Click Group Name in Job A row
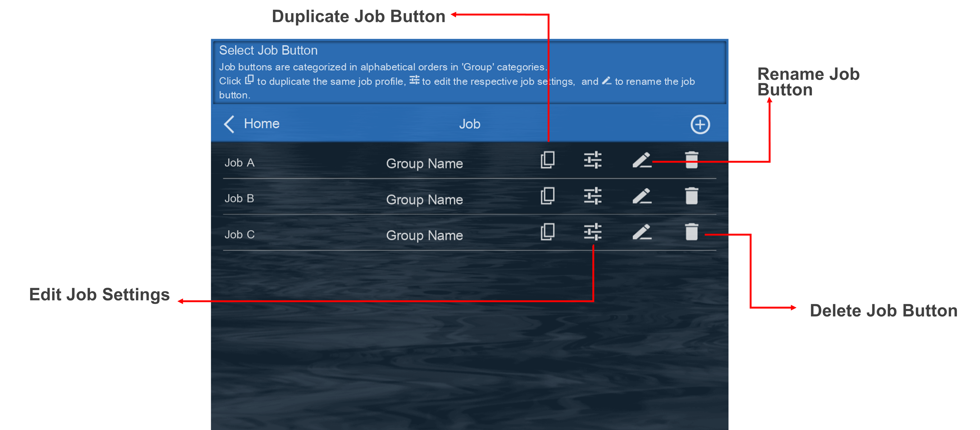980x430 pixels. click(425, 164)
